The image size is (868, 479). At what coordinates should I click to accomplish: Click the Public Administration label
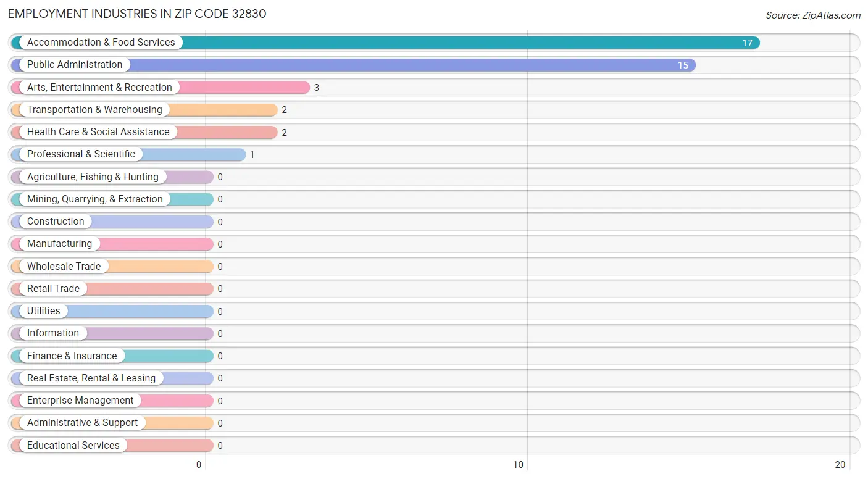tap(75, 65)
